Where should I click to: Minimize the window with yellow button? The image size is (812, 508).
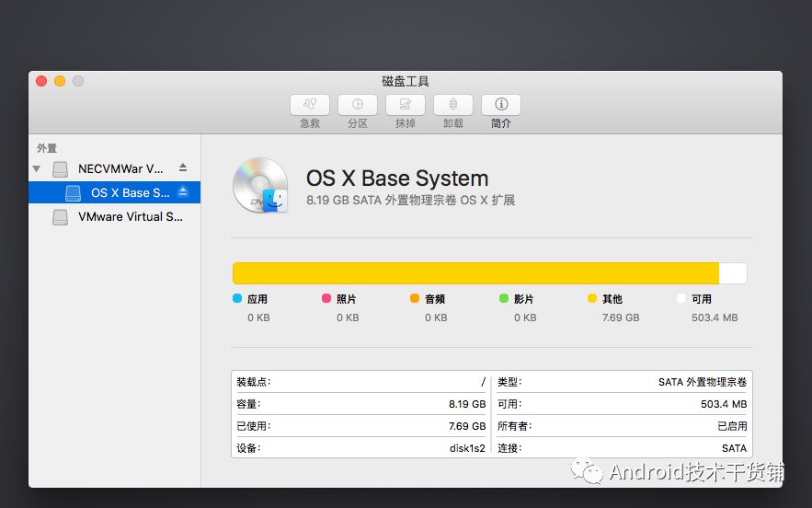[60, 81]
